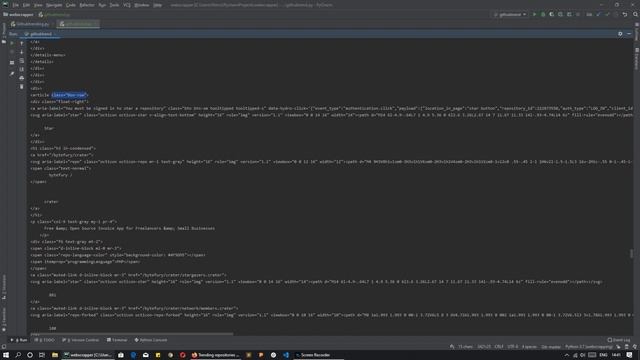
Task: Open Search Everywhere magnifier icon
Action: click(x=635, y=15)
